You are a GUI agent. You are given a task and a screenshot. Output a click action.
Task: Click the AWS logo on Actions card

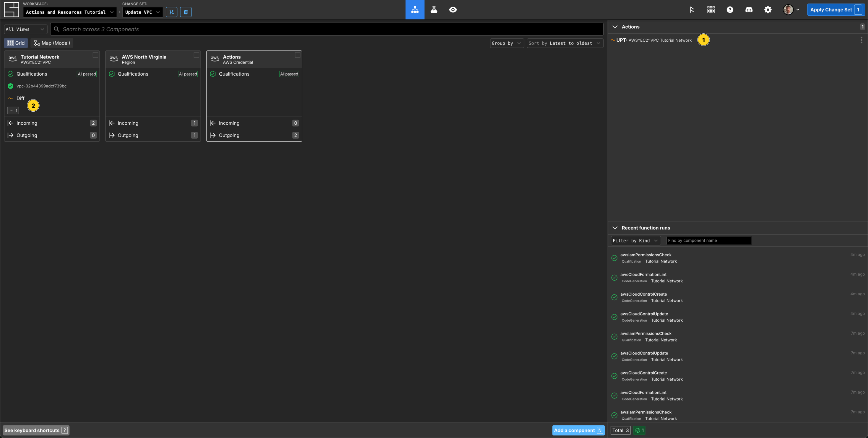[x=215, y=58]
